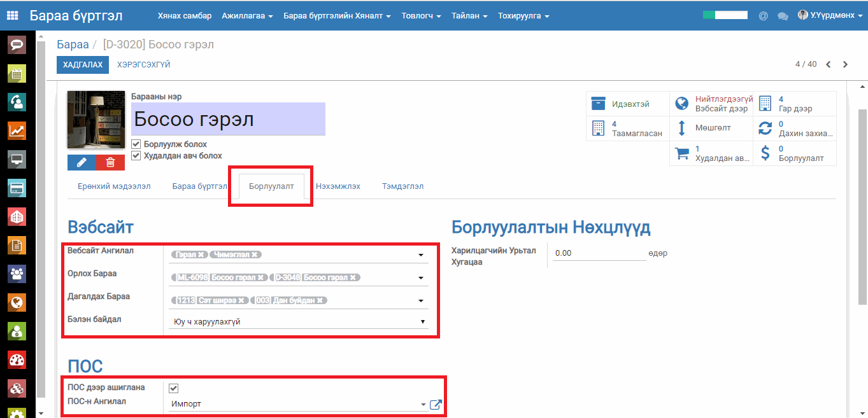
Task: Open the external link icon beside Импорт
Action: tap(436, 405)
